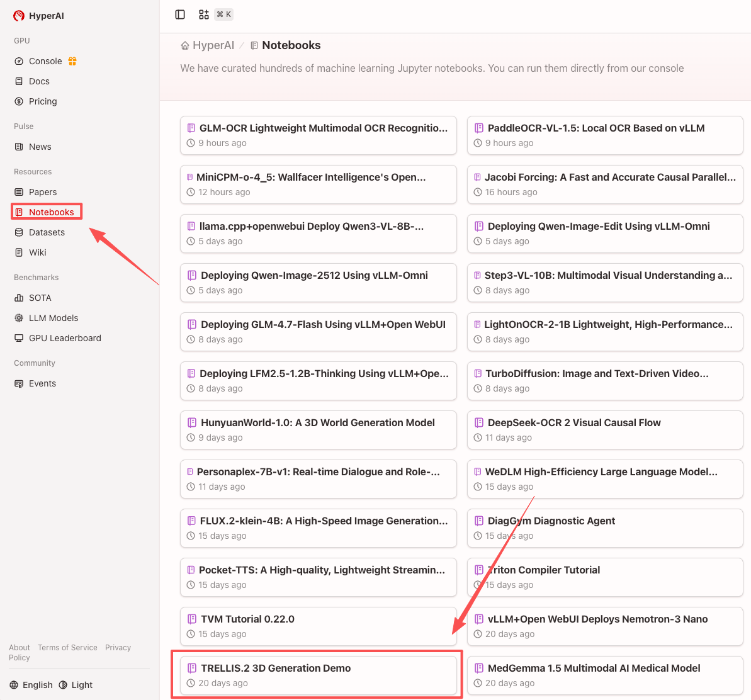The height and width of the screenshot is (700, 751).
Task: Open TRELLIS.2 3D Generation Demo notebook
Action: (276, 669)
